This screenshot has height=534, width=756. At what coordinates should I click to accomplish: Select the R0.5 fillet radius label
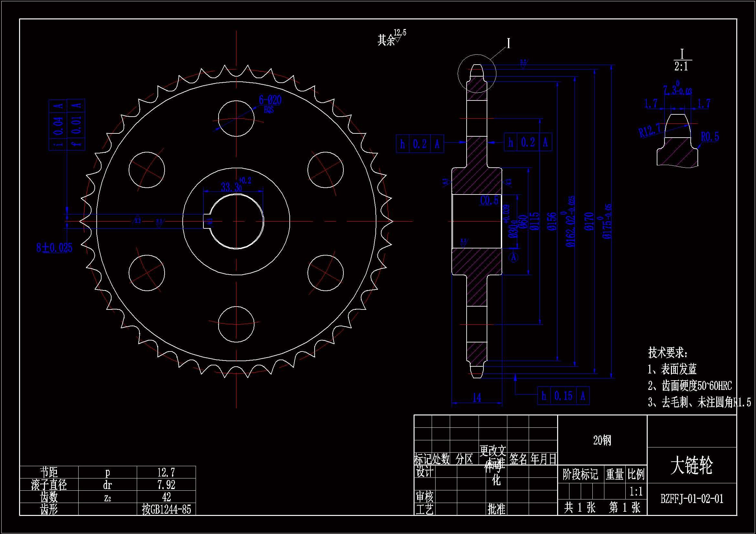(710, 137)
